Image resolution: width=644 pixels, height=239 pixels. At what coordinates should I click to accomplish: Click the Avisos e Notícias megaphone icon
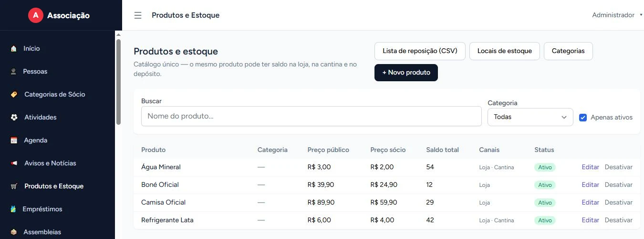(x=14, y=163)
